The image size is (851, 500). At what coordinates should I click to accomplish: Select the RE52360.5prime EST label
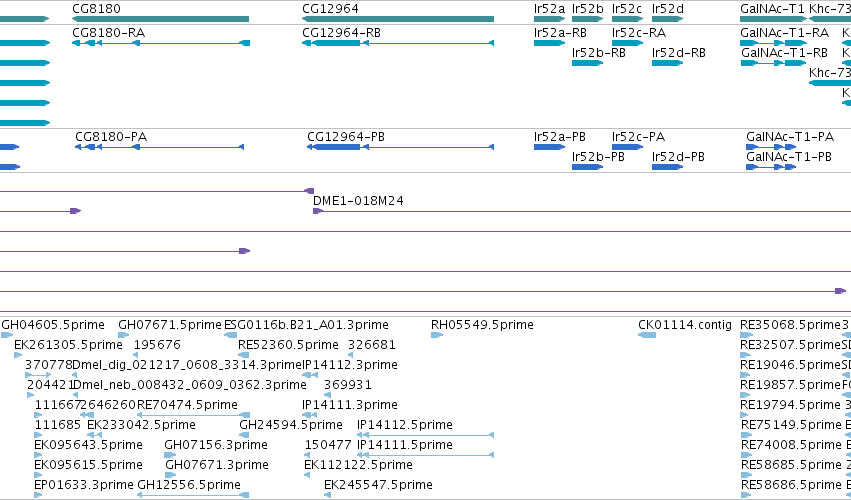point(288,345)
